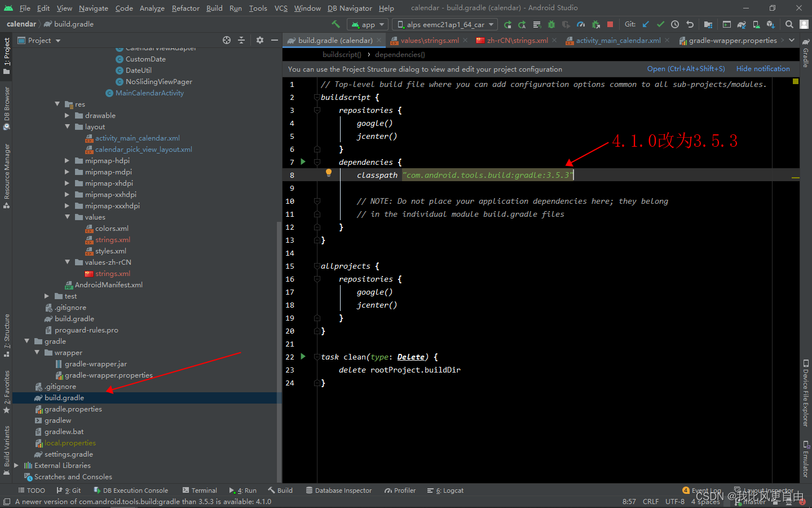Debug the app using the bug icon
The height and width of the screenshot is (508, 812).
[551, 24]
